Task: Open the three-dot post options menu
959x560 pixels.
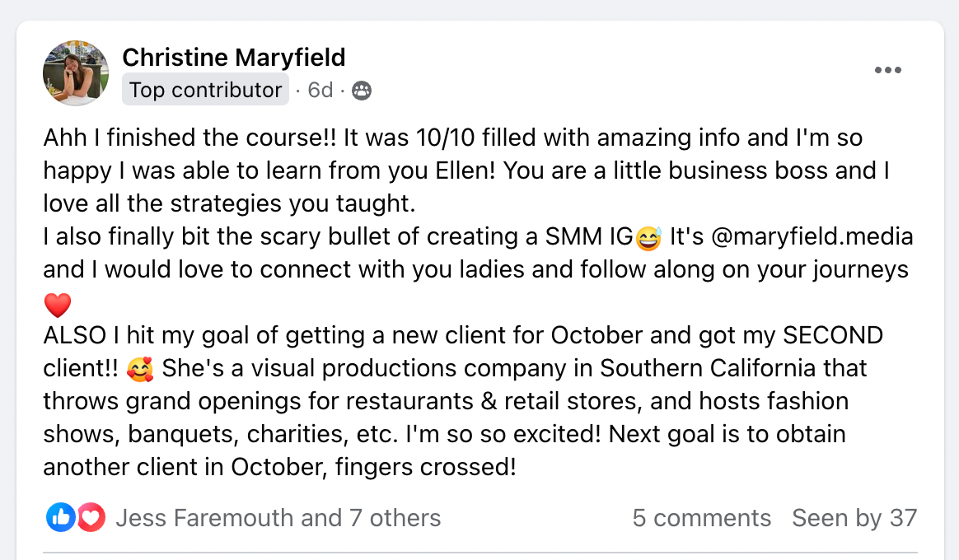Action: pos(887,71)
